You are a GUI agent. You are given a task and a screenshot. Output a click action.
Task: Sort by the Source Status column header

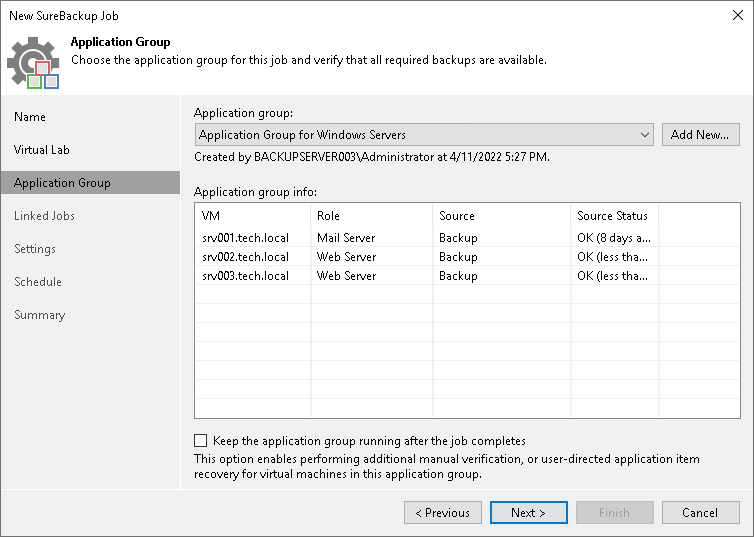click(615, 216)
